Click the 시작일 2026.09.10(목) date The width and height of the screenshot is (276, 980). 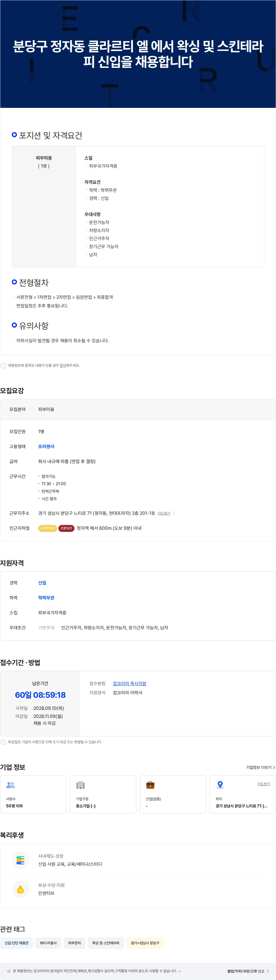click(x=49, y=708)
